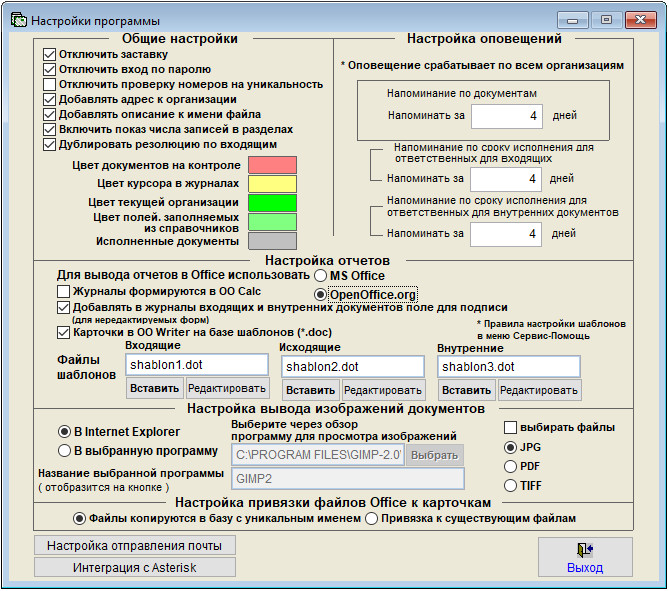Click the shablon3.dot template field

tap(509, 367)
